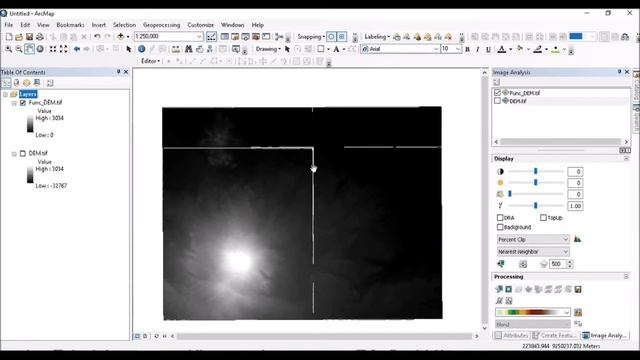This screenshot has width=640, height=360.
Task: Open the font size 10 dropdown
Action: [x=458, y=49]
